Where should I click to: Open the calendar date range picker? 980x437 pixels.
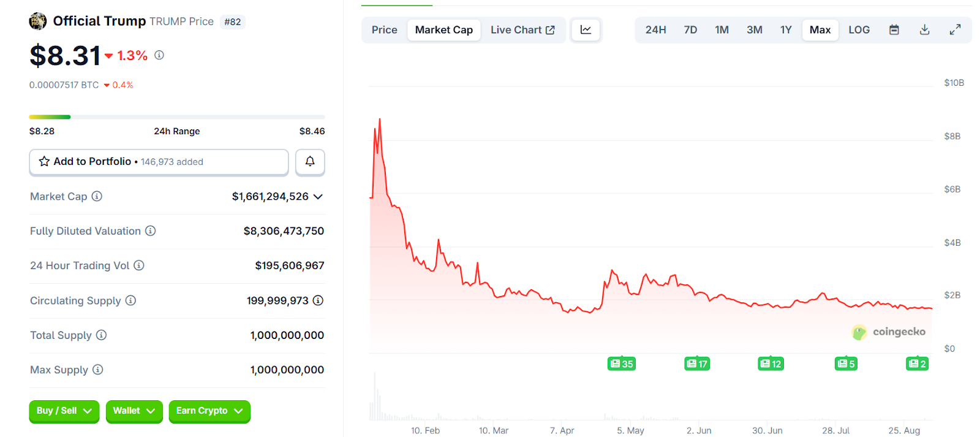click(894, 30)
